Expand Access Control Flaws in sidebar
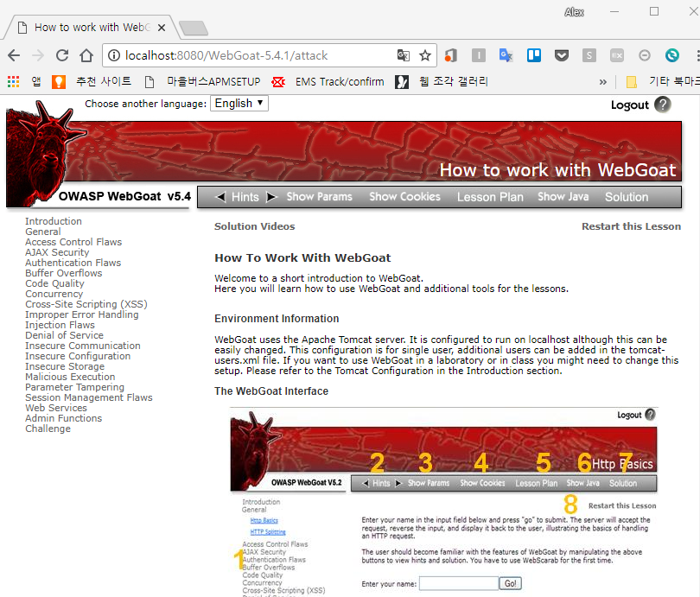 pyautogui.click(x=73, y=242)
